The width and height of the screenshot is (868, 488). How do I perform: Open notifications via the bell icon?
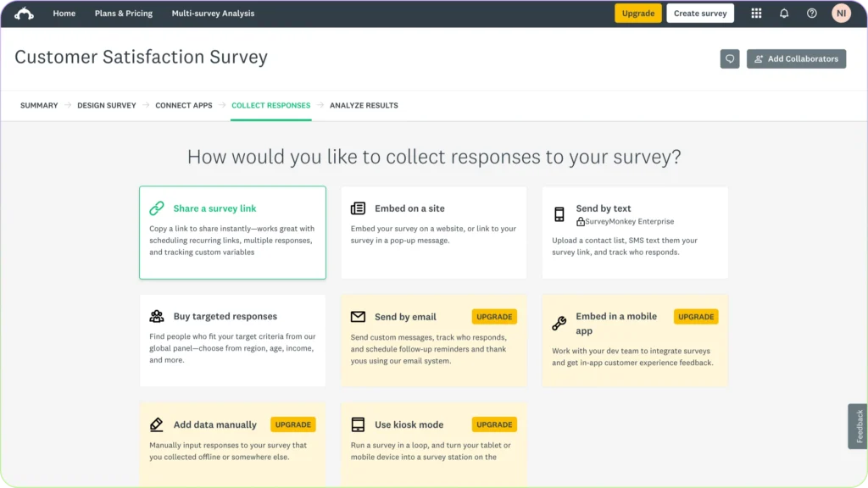(784, 13)
